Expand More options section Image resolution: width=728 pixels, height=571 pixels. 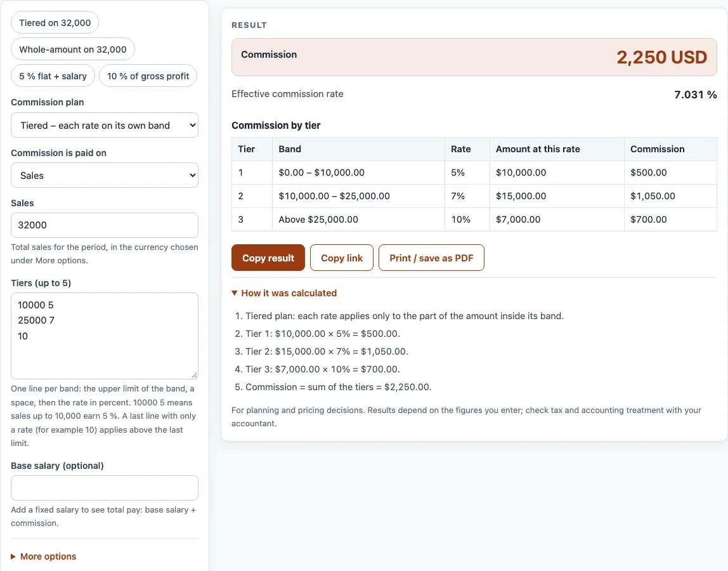44,556
